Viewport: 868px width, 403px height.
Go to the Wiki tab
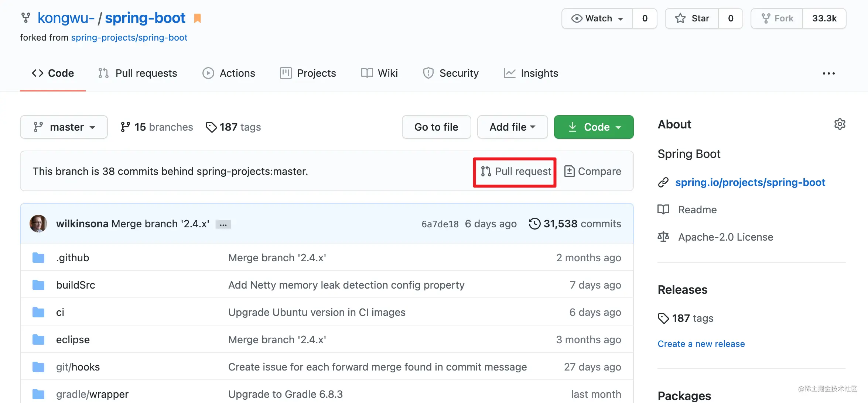click(379, 73)
